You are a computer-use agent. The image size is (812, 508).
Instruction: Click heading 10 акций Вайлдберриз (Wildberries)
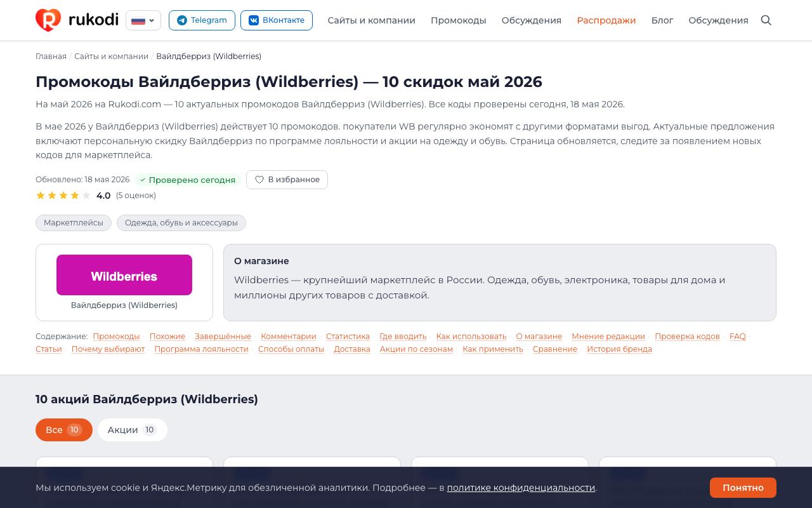(147, 399)
